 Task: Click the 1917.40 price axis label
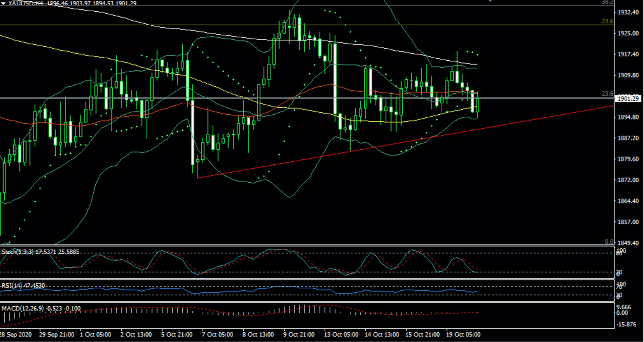628,54
